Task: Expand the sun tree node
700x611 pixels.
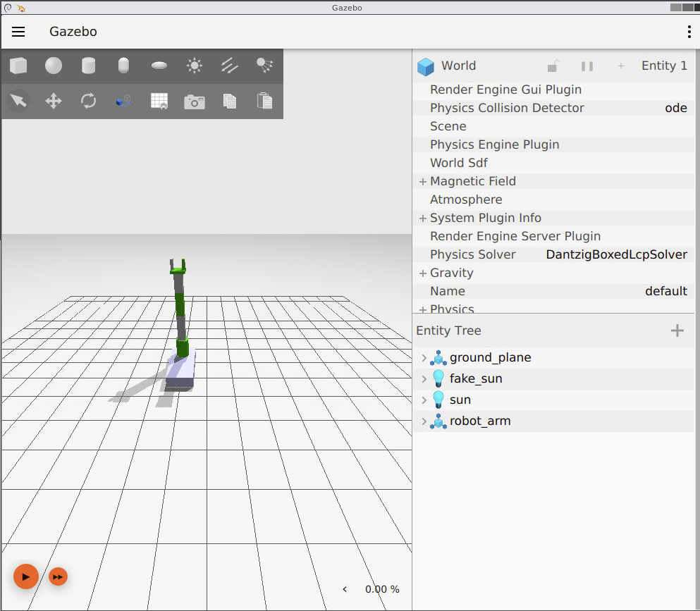Action: click(424, 400)
